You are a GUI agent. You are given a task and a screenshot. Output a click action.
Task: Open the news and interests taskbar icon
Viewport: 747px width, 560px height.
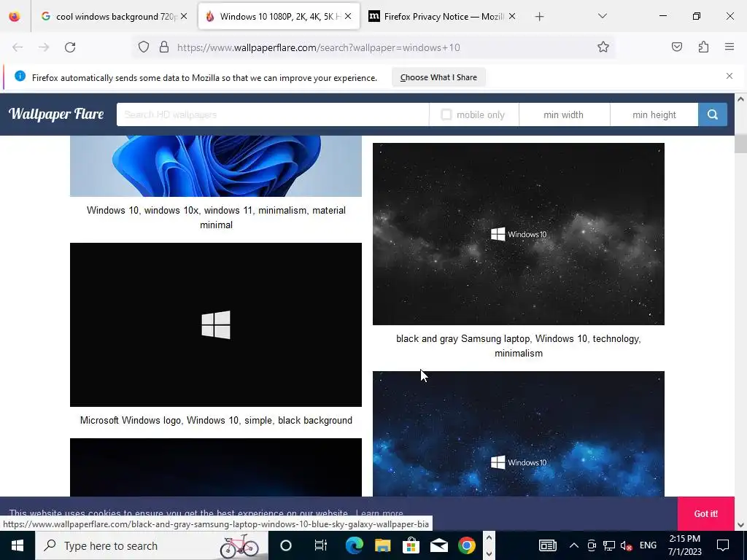[547, 545]
